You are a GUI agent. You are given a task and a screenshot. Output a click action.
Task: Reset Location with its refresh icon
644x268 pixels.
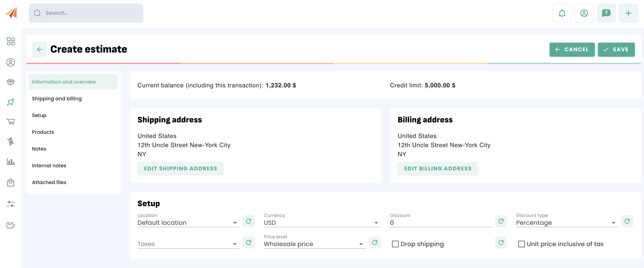point(248,221)
